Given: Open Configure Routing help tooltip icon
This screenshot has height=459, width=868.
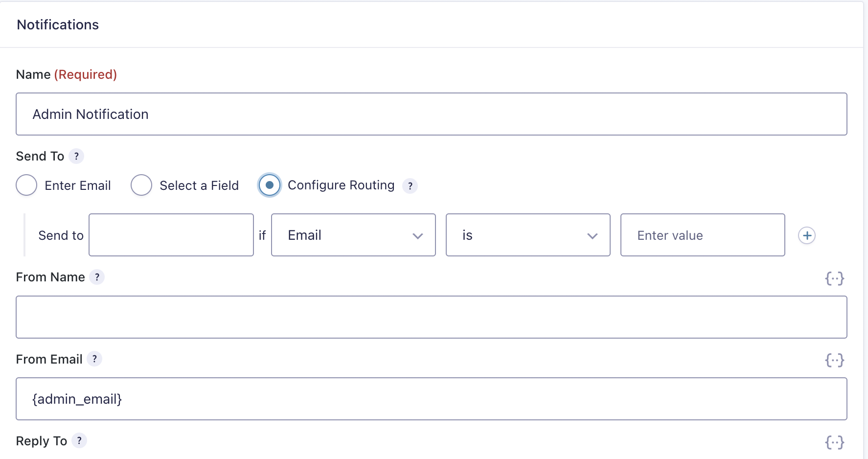Looking at the screenshot, I should click(x=410, y=186).
